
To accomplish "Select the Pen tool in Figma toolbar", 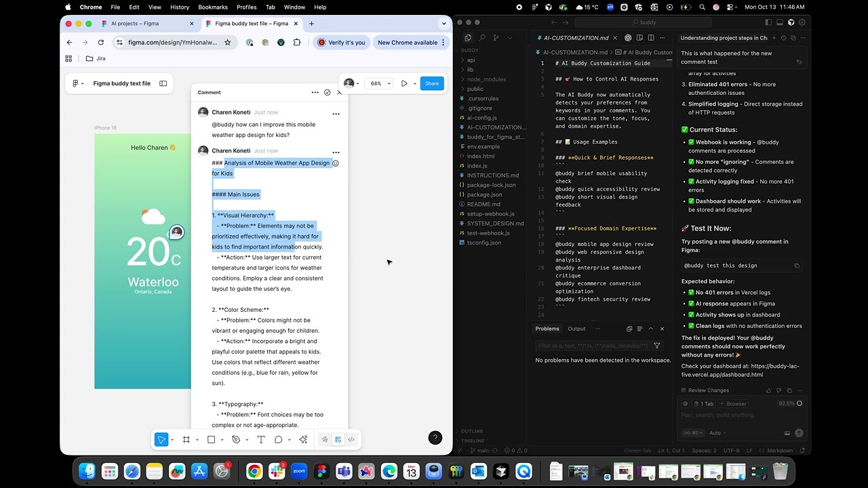I will pyautogui.click(x=236, y=439).
